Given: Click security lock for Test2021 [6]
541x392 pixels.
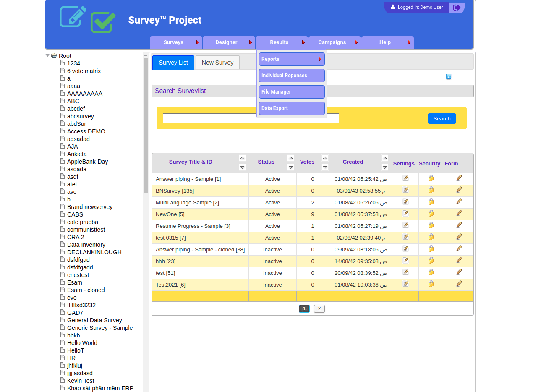Looking at the screenshot, I should pyautogui.click(x=431, y=284).
